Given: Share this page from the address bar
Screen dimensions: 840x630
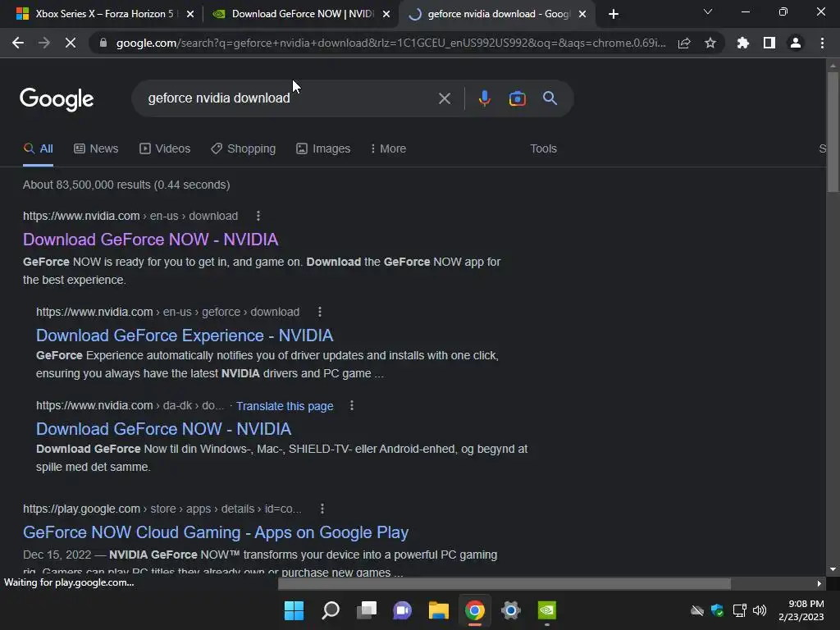Looking at the screenshot, I should [x=684, y=43].
